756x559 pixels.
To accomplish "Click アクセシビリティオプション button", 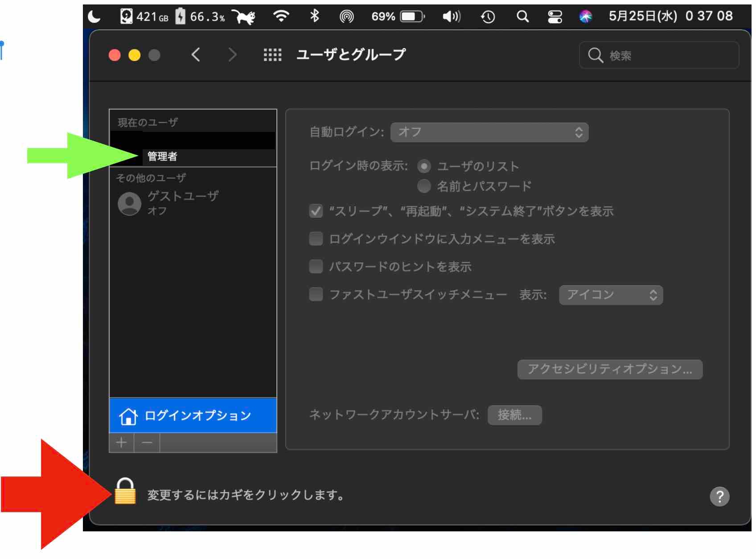I will 610,369.
